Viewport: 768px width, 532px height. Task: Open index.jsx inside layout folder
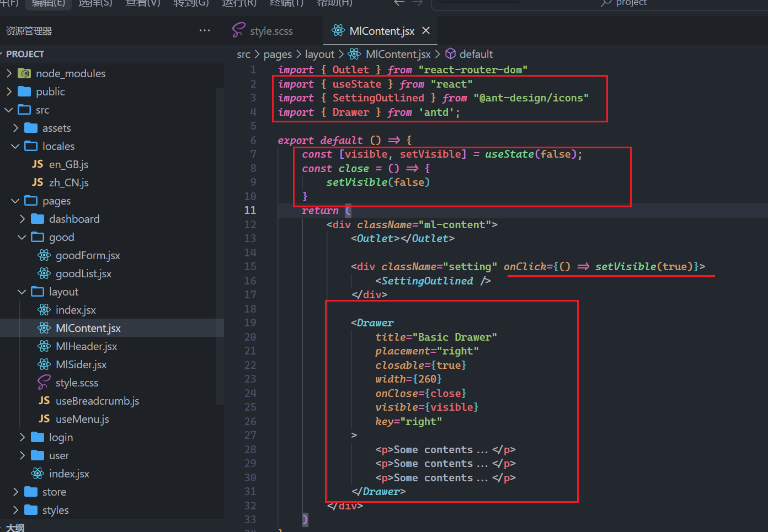[x=76, y=310]
